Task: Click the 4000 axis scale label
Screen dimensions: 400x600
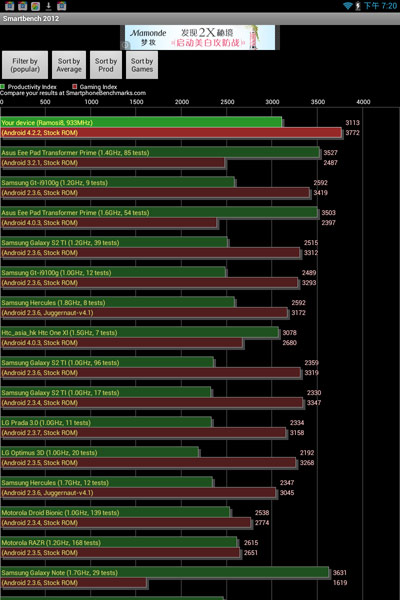Action: (x=363, y=102)
